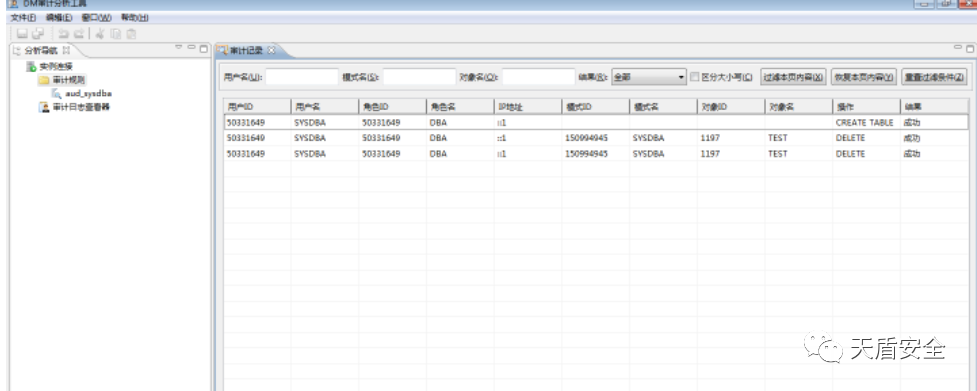Viewport: 977px width, 391px height.
Task: Click the 重置过滤条件 reset filter button
Action: [x=934, y=77]
